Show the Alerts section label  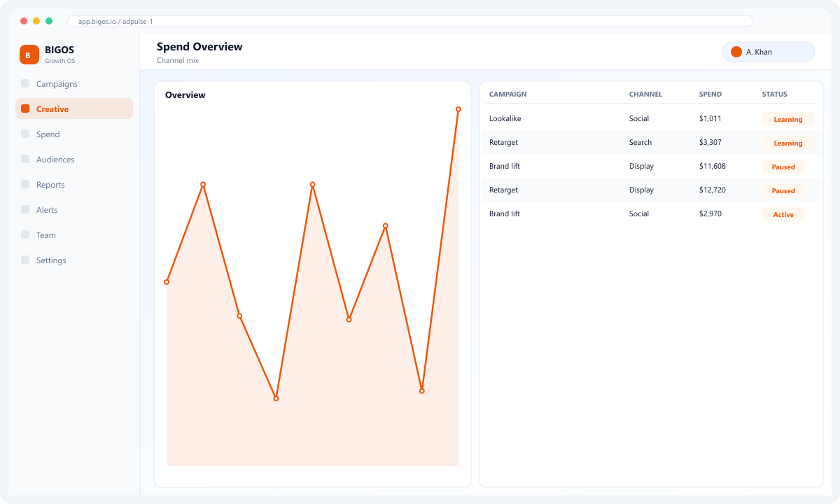click(47, 210)
